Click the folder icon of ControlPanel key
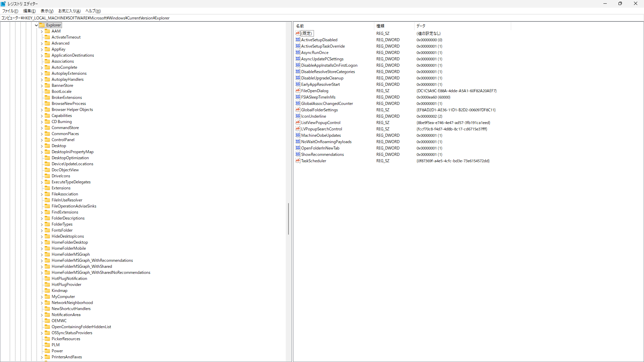Screen dimensions: 644x362 pos(47,140)
